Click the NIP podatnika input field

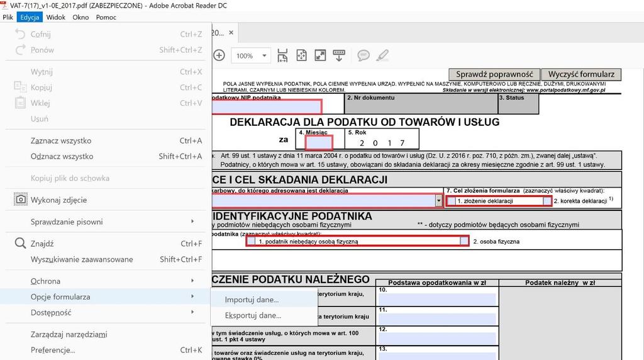click(x=267, y=106)
